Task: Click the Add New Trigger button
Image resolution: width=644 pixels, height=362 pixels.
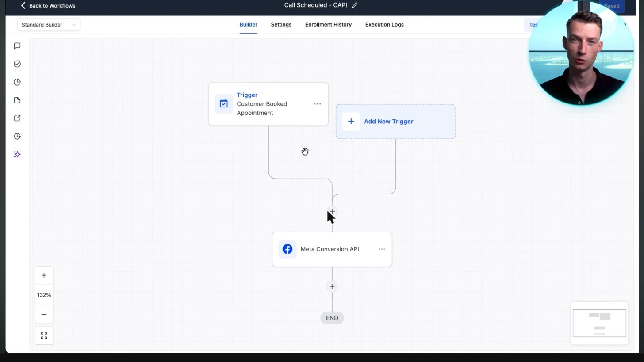Action: pos(395,122)
